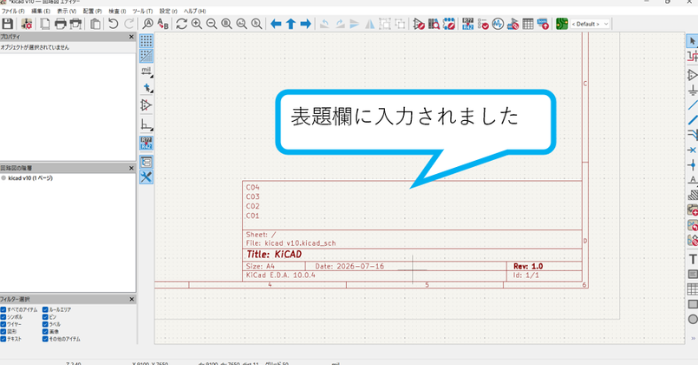698x365 pixels.
Task: Undo the last action
Action: tap(113, 24)
